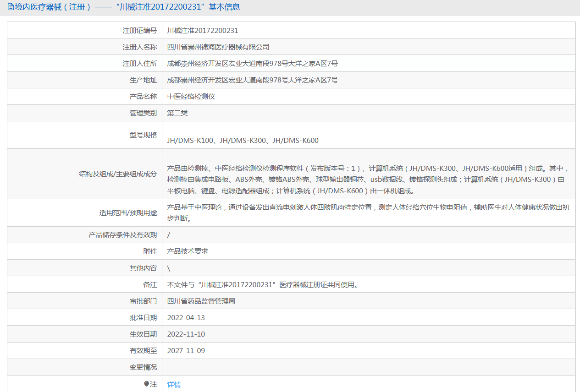
Task: Click the 审批部门 label
Action: pos(143,301)
